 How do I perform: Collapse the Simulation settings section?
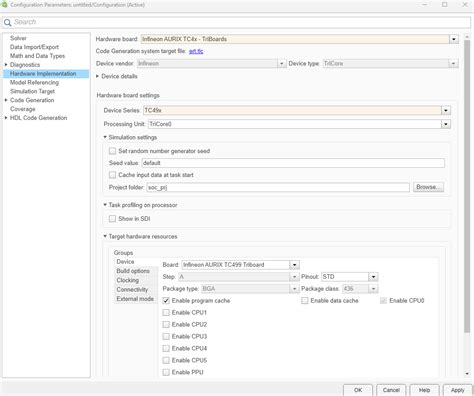coord(105,137)
